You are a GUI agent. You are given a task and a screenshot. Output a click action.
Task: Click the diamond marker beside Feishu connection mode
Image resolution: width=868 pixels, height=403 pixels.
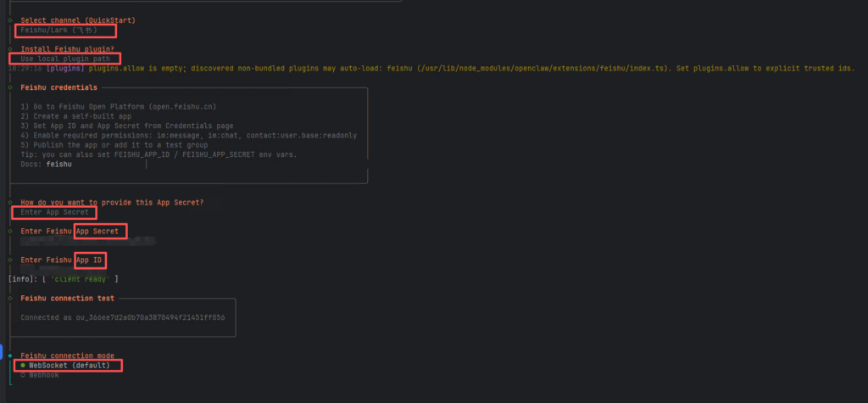point(9,355)
